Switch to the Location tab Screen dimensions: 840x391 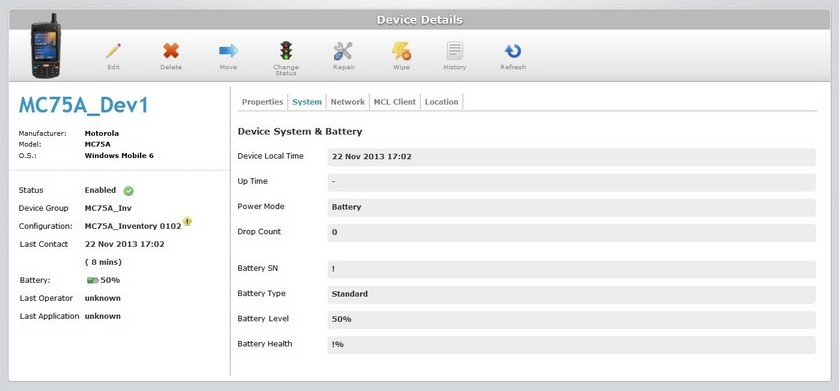pyautogui.click(x=441, y=102)
